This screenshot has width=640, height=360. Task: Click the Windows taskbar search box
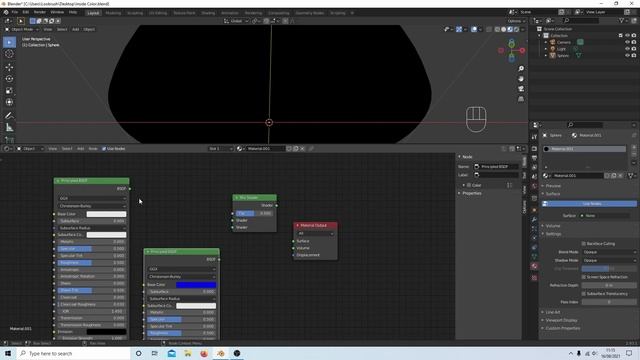coord(73,353)
